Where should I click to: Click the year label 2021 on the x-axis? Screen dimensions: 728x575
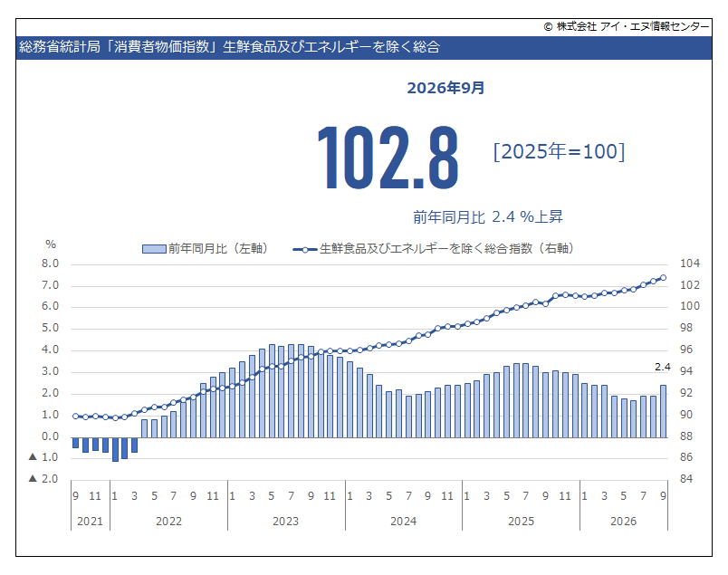(x=90, y=522)
